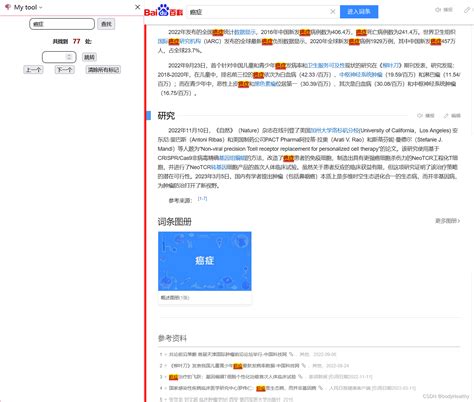474x402 pixels.
Task: Open the 癌症 album thumbnail
Action: point(205,261)
